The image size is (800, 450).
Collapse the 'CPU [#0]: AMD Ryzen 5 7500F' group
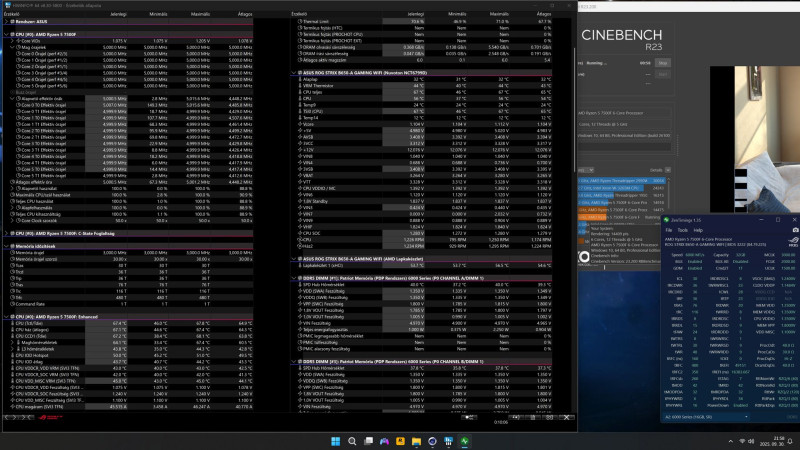pos(6,35)
